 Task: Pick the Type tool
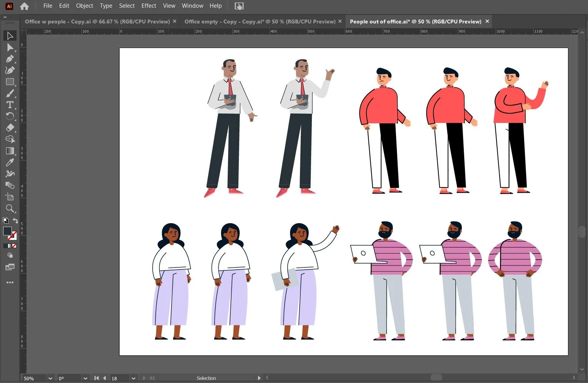[x=10, y=105]
